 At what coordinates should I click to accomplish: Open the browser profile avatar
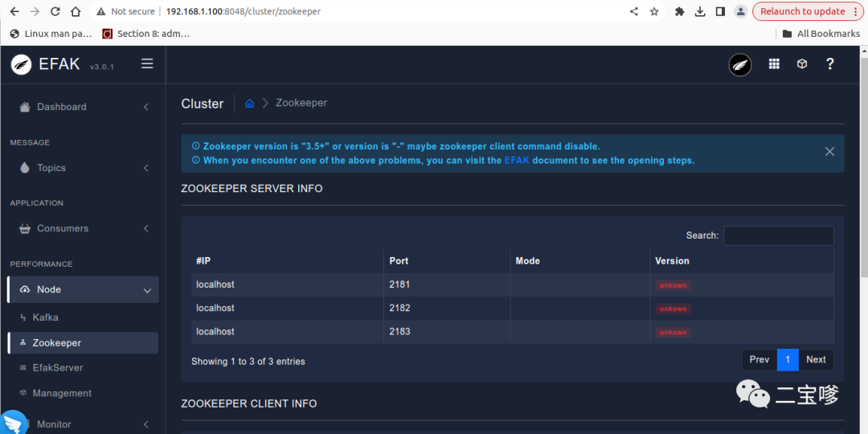click(x=740, y=11)
